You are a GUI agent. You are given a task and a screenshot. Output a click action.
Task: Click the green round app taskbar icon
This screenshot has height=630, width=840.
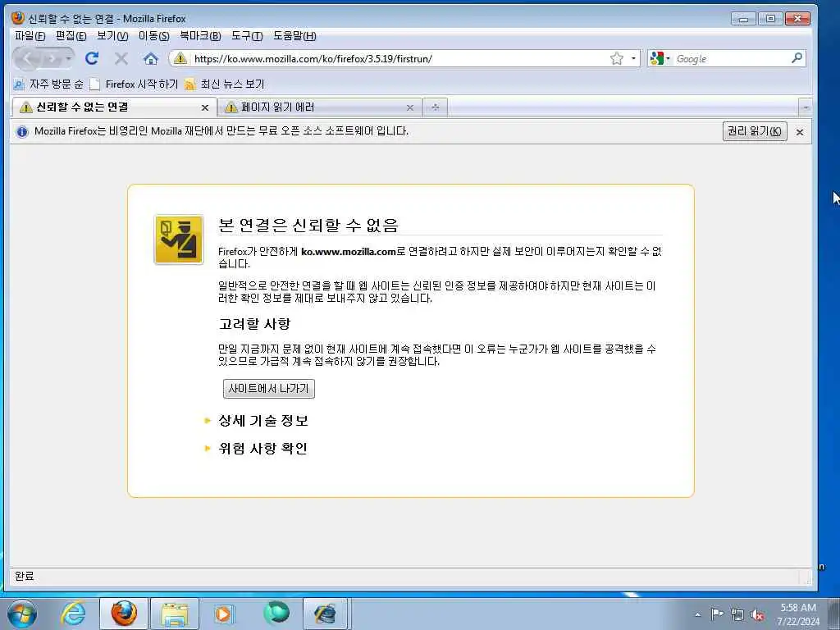coord(276,614)
